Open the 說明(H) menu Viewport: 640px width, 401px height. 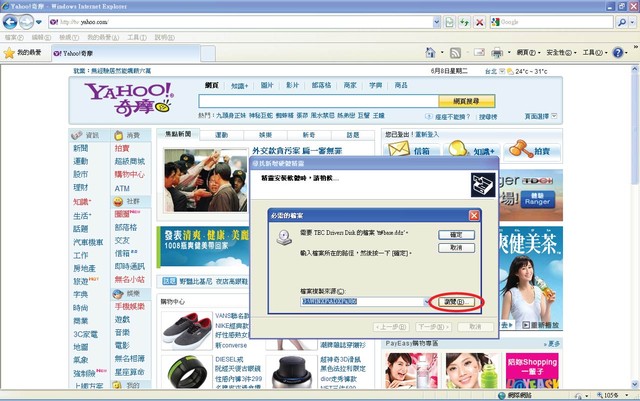[164, 38]
